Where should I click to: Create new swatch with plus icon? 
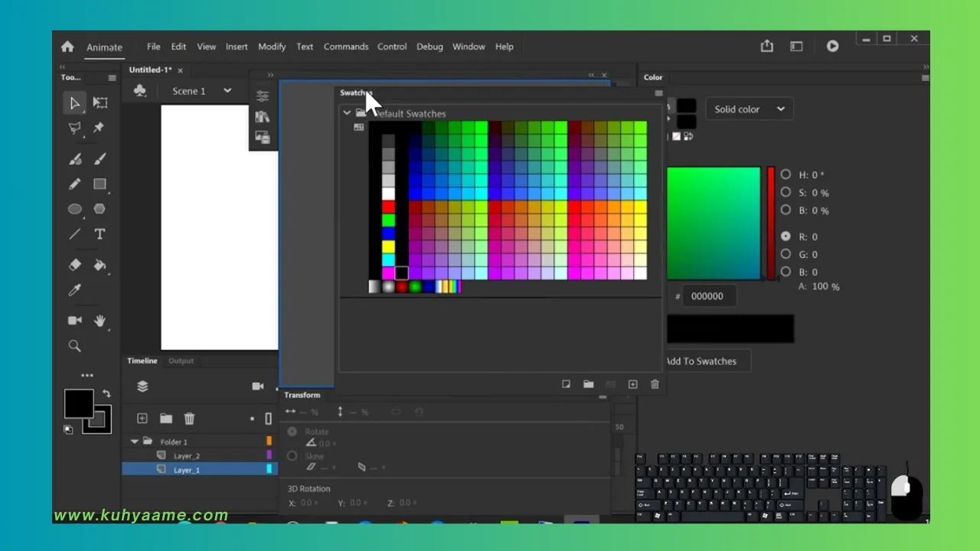tap(632, 384)
